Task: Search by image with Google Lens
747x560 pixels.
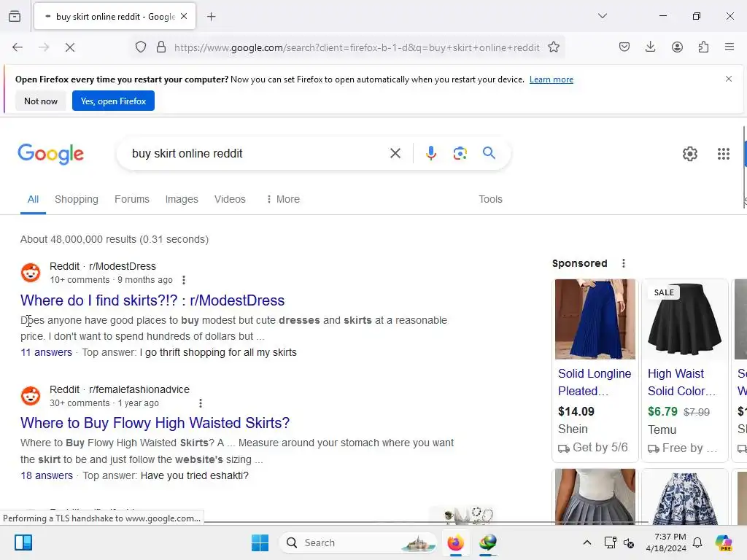Action: (x=460, y=153)
